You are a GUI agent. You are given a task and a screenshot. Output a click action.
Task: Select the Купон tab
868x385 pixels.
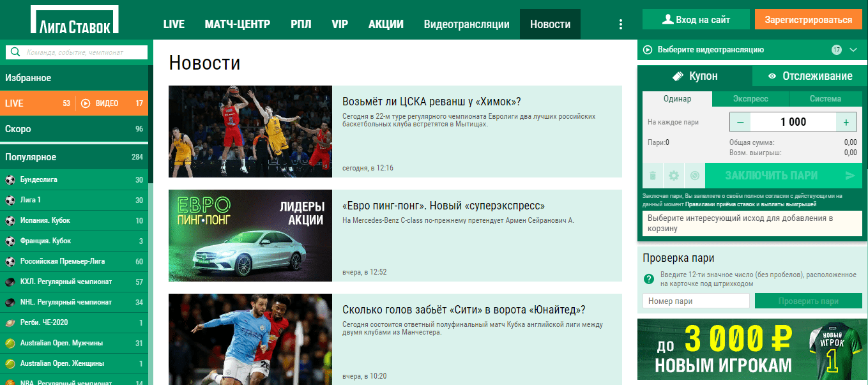pyautogui.click(x=695, y=76)
